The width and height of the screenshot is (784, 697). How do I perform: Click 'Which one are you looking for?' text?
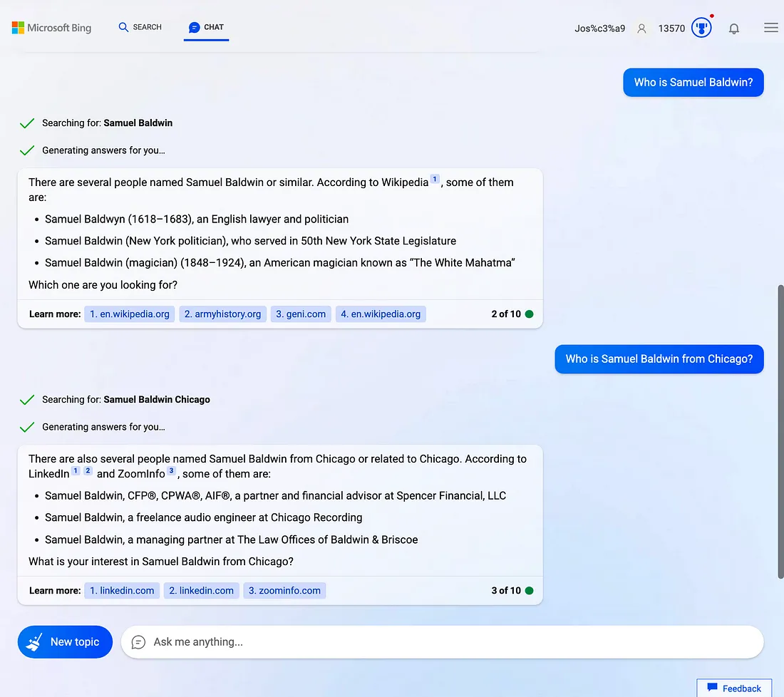tap(103, 285)
